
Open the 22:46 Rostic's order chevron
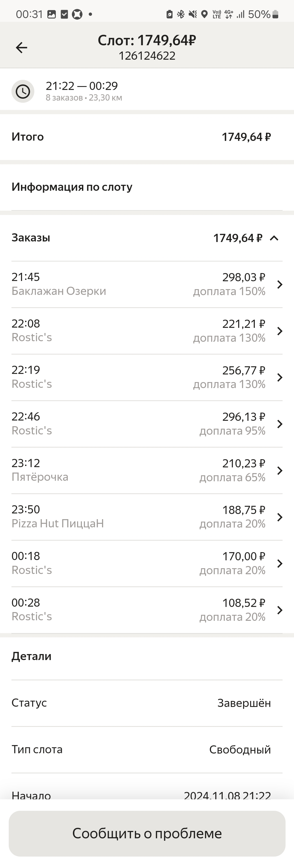[280, 424]
